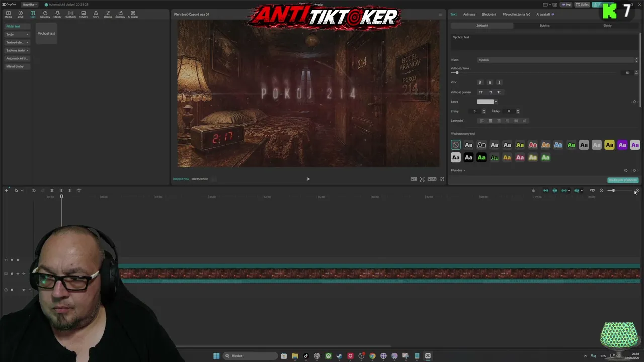Click the font size stepper arrows

pyautogui.click(x=636, y=73)
